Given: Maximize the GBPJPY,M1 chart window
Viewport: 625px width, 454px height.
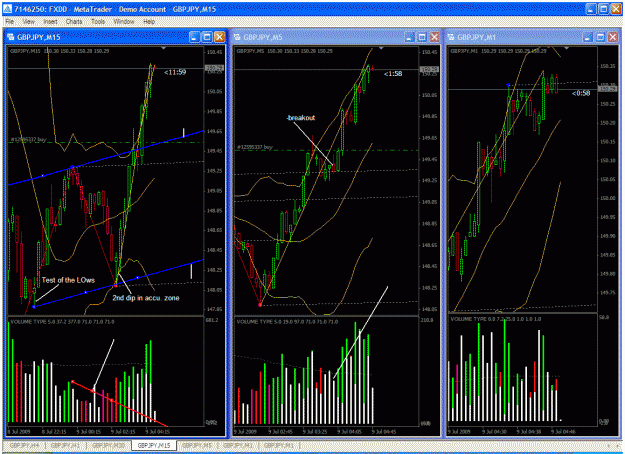Looking at the screenshot, I should tap(600, 37).
